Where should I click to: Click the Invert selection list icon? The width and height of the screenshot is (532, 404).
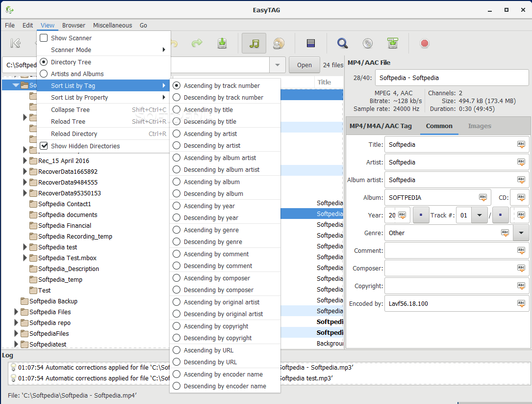[x=311, y=43]
